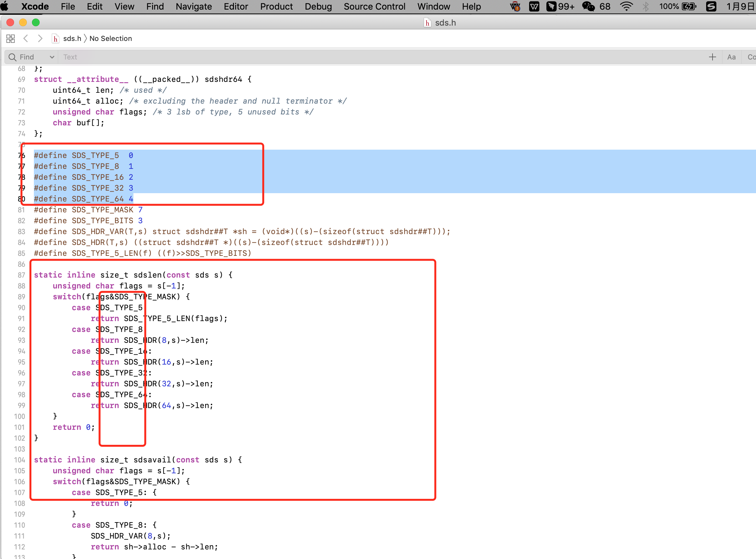756x559 pixels.
Task: Click the plus icon in the Find bar
Action: pos(712,57)
